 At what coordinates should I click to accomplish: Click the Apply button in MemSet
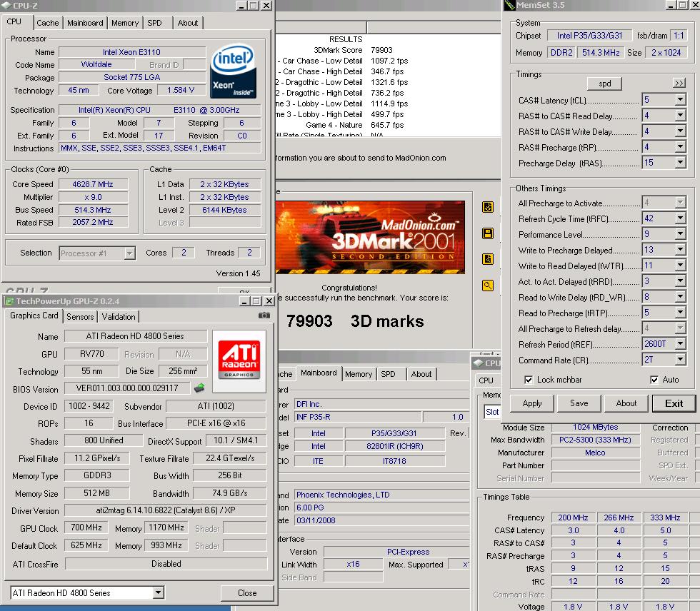(531, 403)
